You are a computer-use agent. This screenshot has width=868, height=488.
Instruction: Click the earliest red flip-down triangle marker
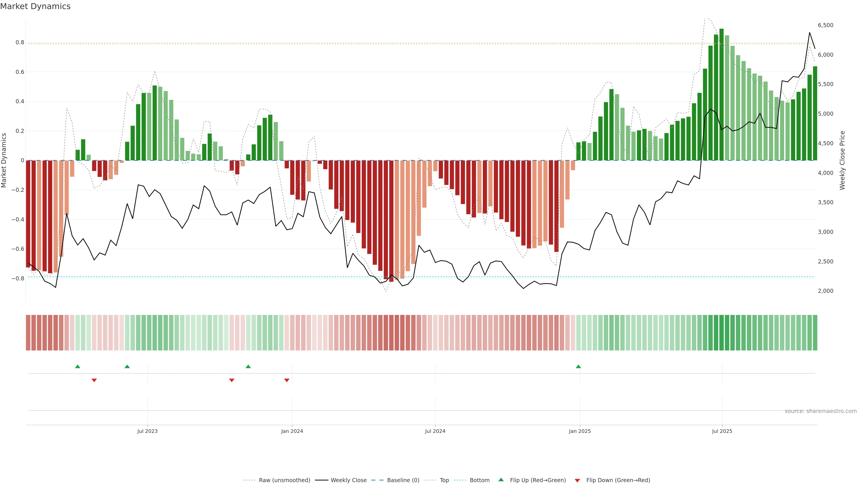click(94, 380)
